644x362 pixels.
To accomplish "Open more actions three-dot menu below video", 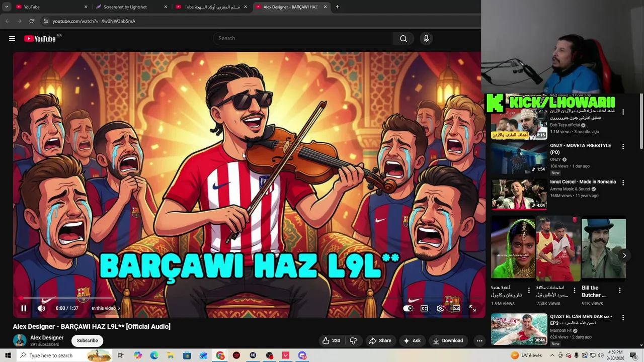I will tap(479, 340).
